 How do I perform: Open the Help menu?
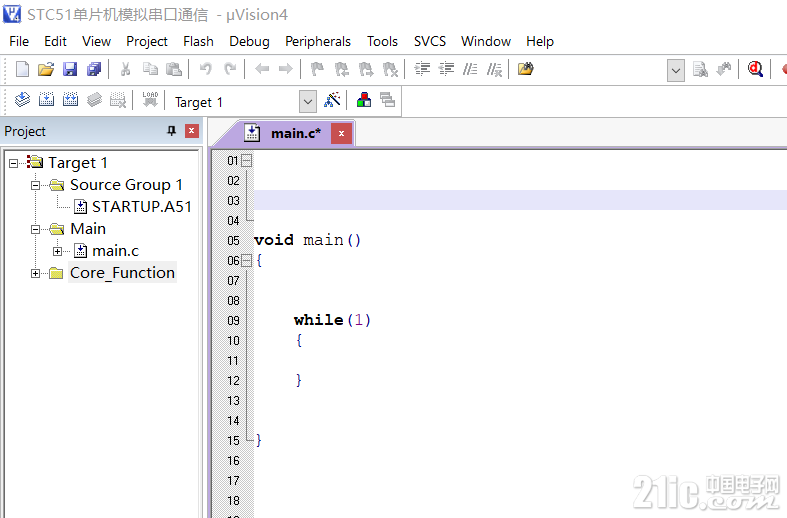[x=540, y=41]
